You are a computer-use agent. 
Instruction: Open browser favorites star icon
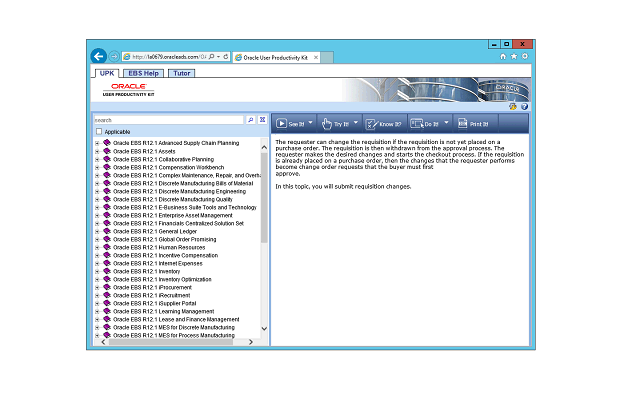514,56
